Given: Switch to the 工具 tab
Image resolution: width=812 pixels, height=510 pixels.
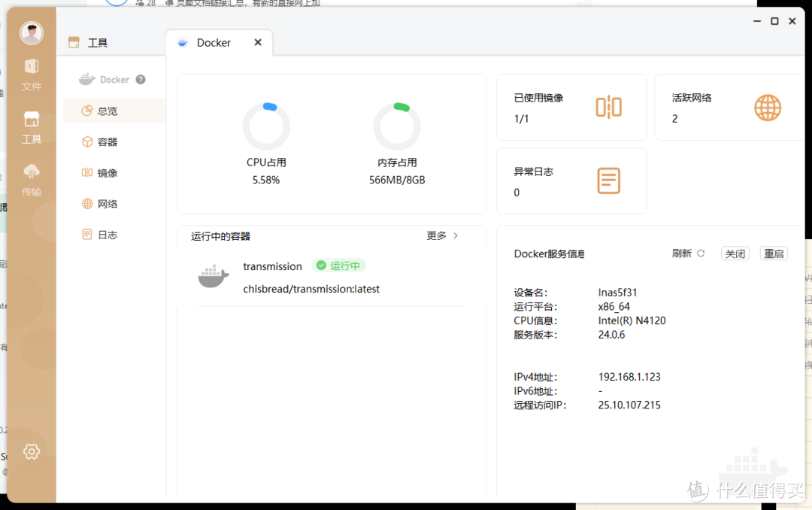Looking at the screenshot, I should pos(88,42).
